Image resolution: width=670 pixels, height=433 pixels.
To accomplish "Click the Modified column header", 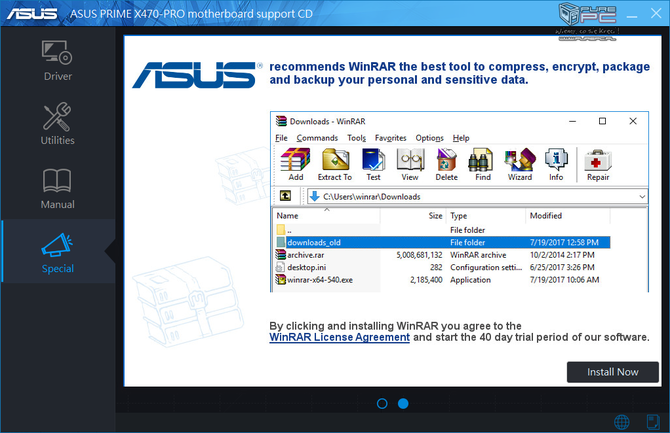I will pos(568,216).
